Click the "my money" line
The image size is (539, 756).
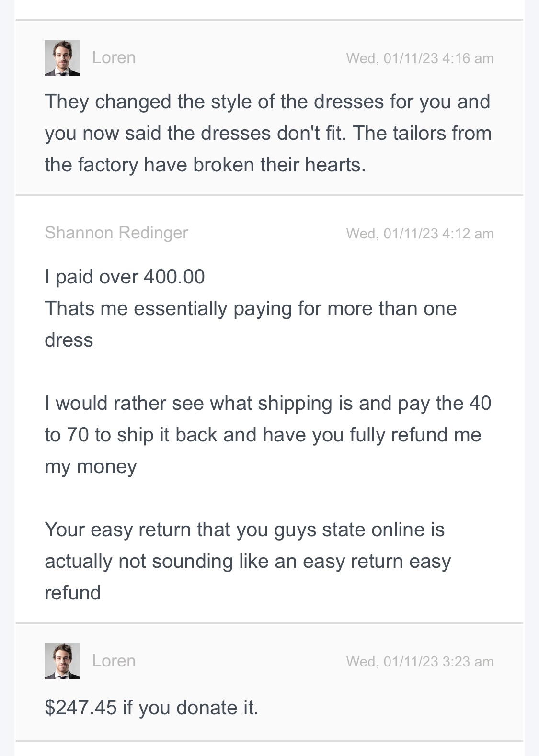91,466
